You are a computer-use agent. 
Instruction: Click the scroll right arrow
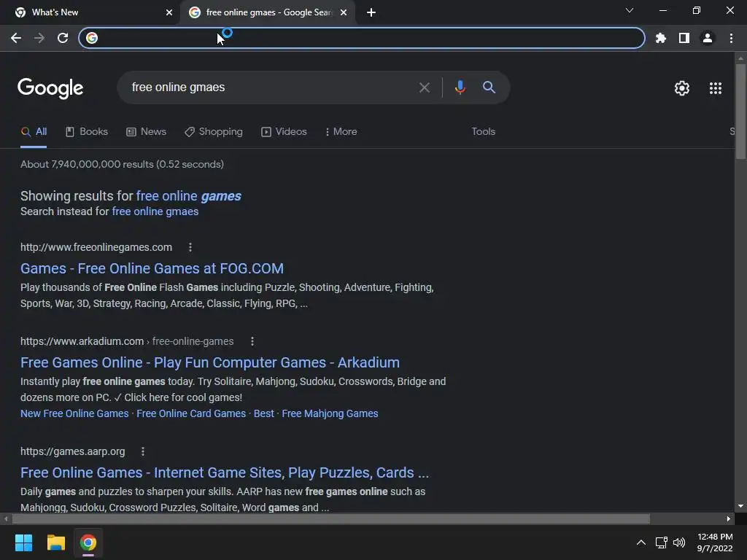729,518
